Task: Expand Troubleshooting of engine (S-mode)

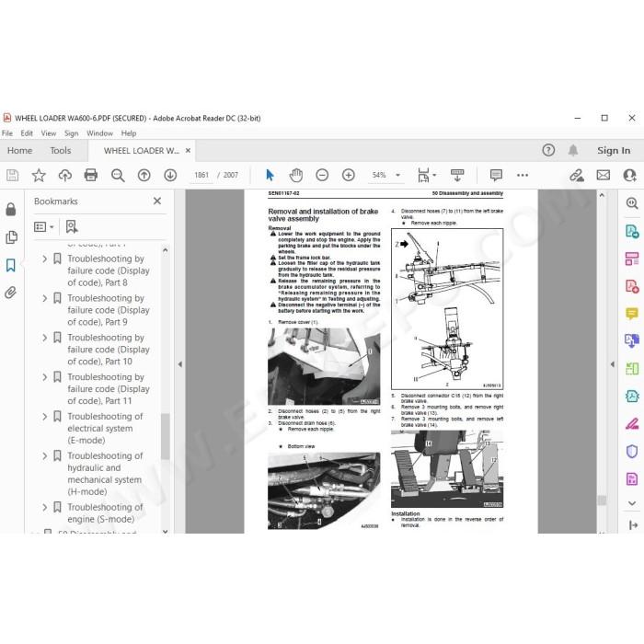Action: pyautogui.click(x=45, y=507)
